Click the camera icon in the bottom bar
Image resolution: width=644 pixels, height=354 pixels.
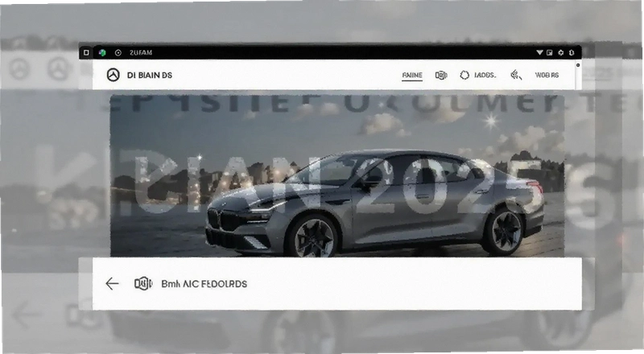pyautogui.click(x=143, y=283)
